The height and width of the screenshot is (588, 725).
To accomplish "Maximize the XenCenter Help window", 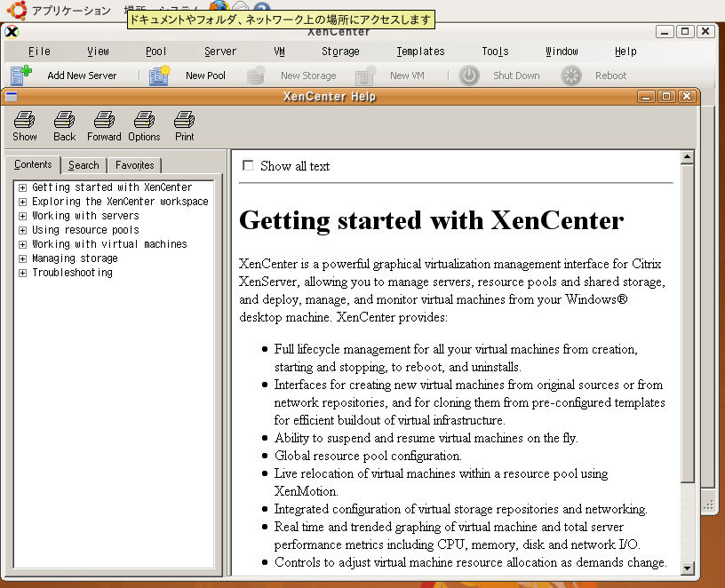I will [x=666, y=96].
